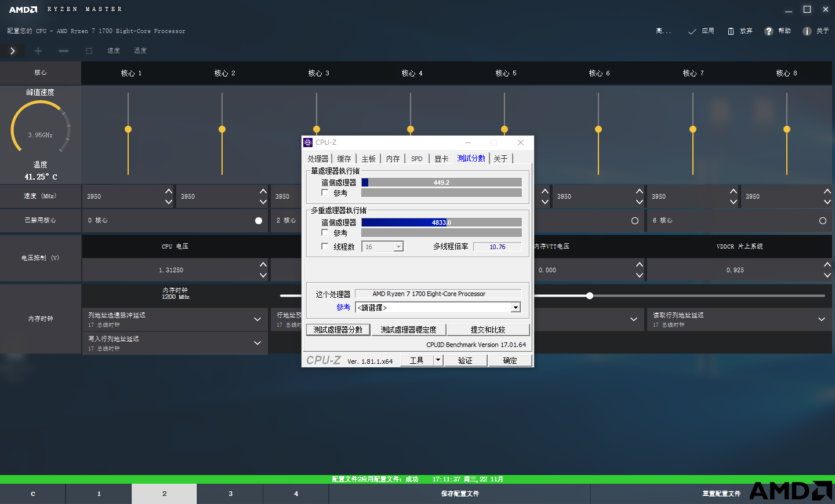Click the Apply (应用) checkmark icon
Screen dimensions: 835x504
pos(692,31)
